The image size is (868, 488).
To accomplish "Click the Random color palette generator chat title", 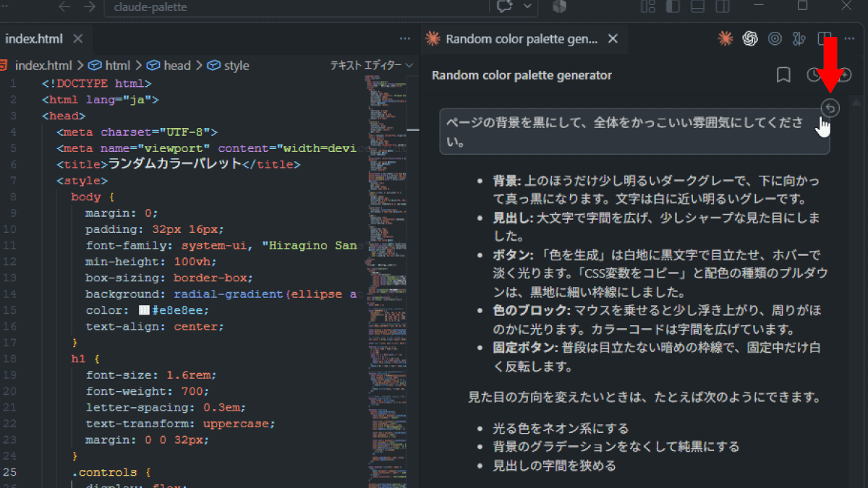I will 522,75.
